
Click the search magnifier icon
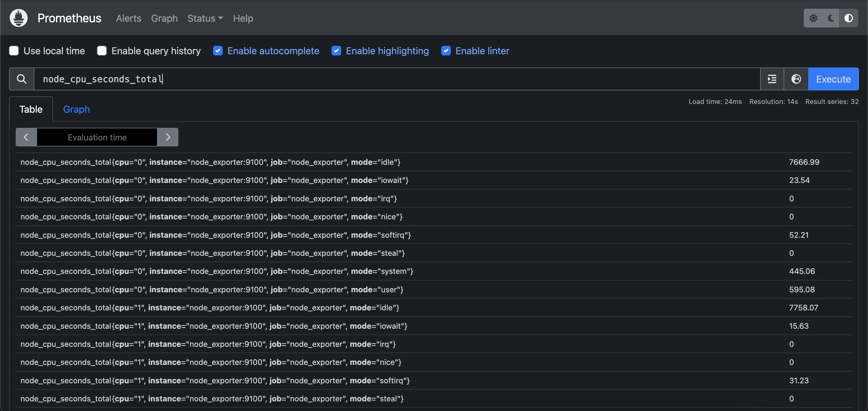21,79
